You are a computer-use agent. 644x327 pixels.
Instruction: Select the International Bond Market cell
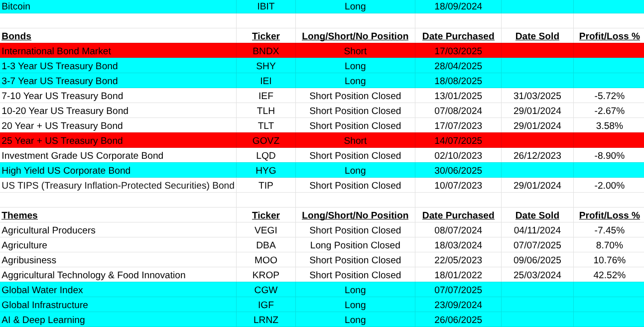coord(56,51)
